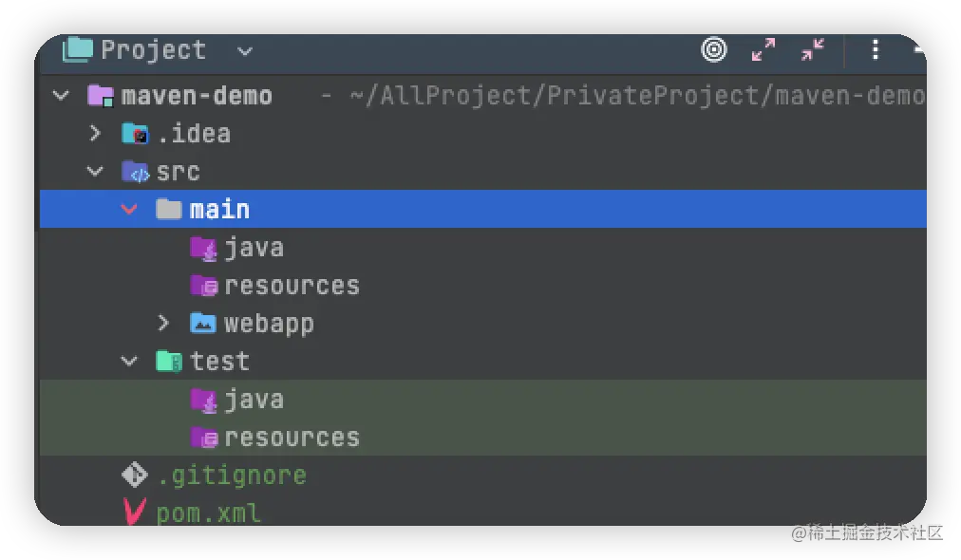This screenshot has width=961, height=560.
Task: Collapse the maven-demo root node
Action: pyautogui.click(x=61, y=96)
